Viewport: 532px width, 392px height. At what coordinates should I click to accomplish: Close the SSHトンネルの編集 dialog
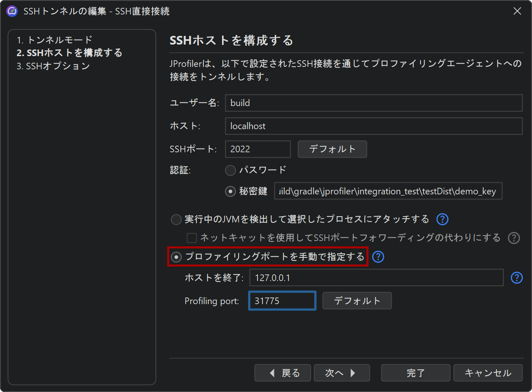point(517,11)
